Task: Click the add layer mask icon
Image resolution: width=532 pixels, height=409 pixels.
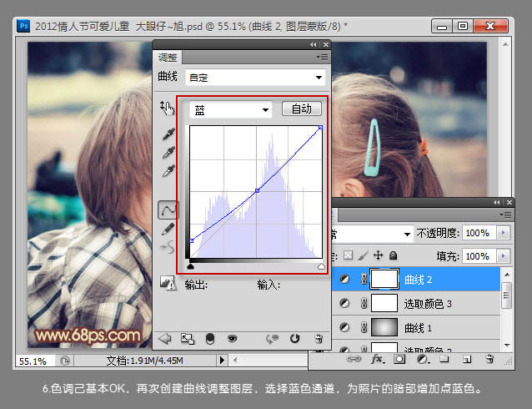Action: (399, 359)
